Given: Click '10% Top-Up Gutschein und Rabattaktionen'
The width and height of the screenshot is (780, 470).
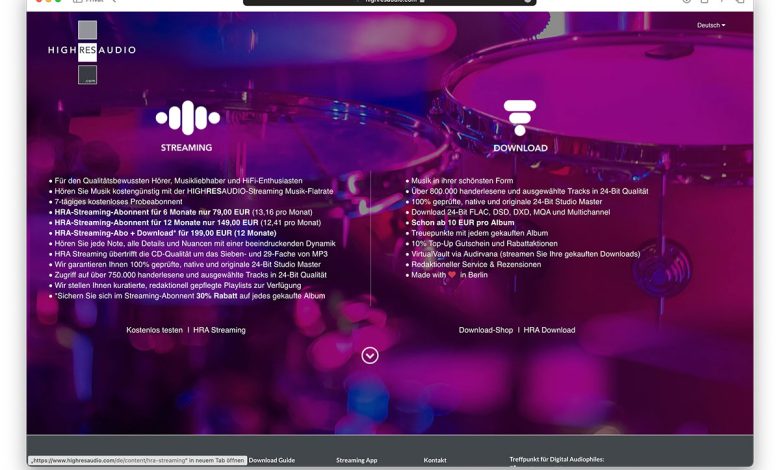Looking at the screenshot, I should (x=484, y=243).
